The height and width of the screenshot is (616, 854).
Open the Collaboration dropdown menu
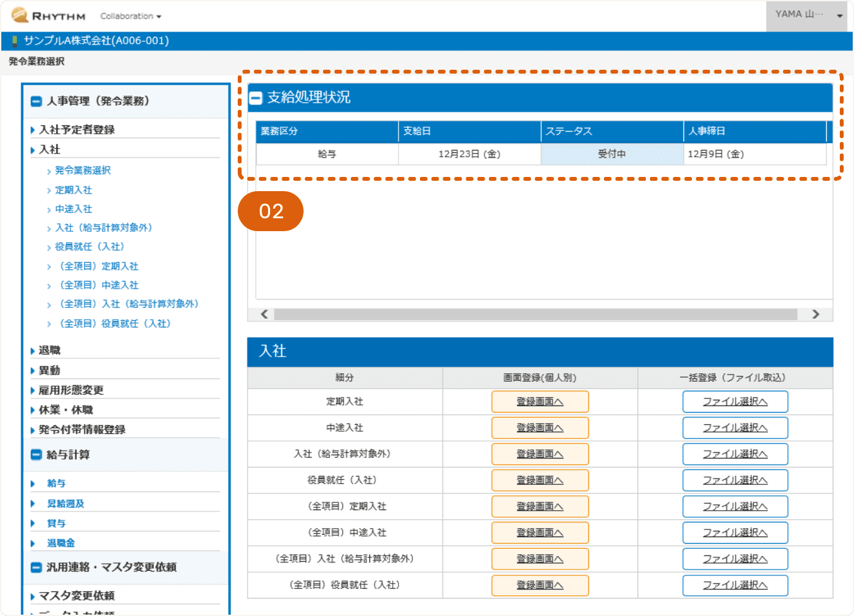coord(130,16)
